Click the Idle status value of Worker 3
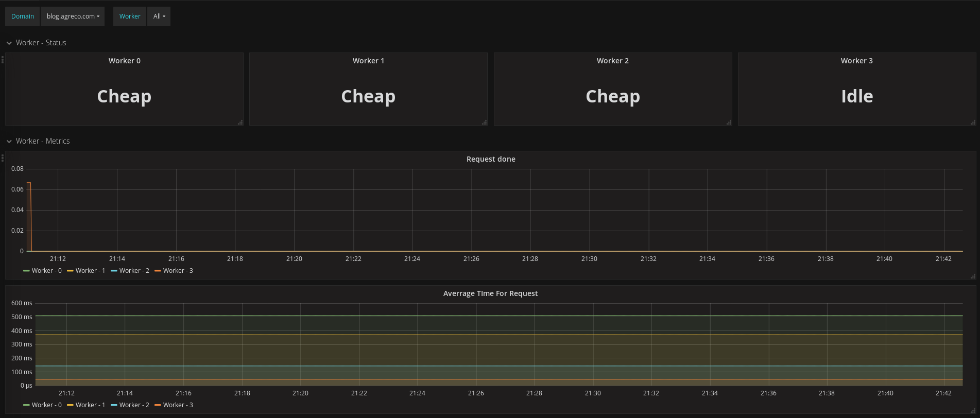This screenshot has height=418, width=980. click(x=857, y=96)
